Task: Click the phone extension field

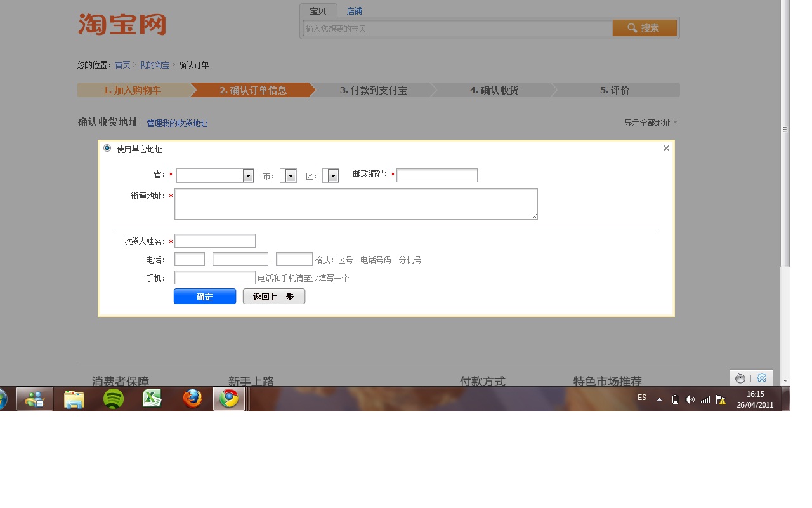Action: [x=294, y=259]
